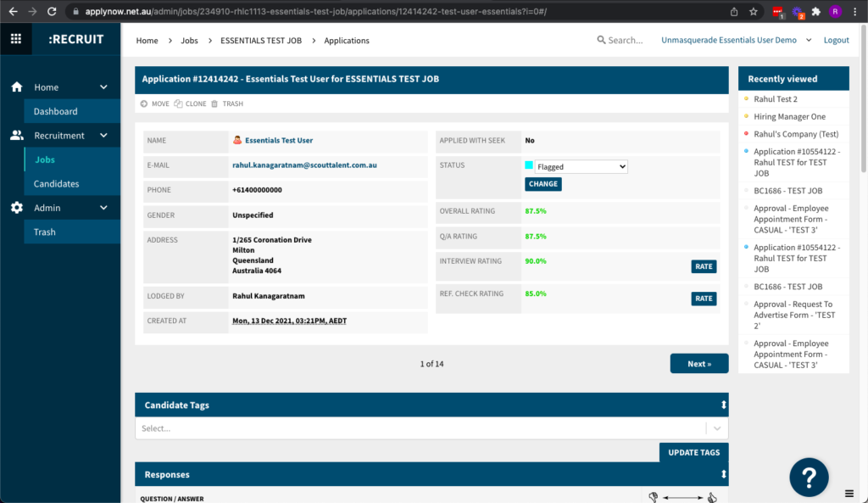Open Dashboard in sidebar

(x=72, y=111)
